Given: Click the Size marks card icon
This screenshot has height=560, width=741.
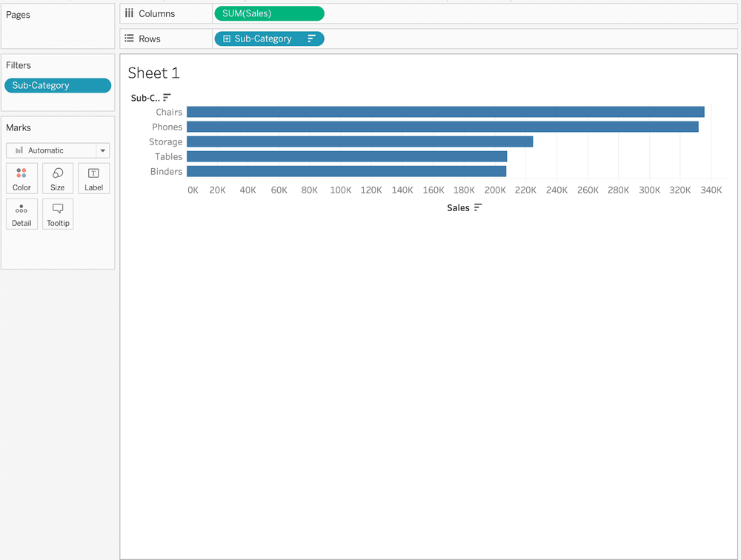Looking at the screenshot, I should pos(58,179).
